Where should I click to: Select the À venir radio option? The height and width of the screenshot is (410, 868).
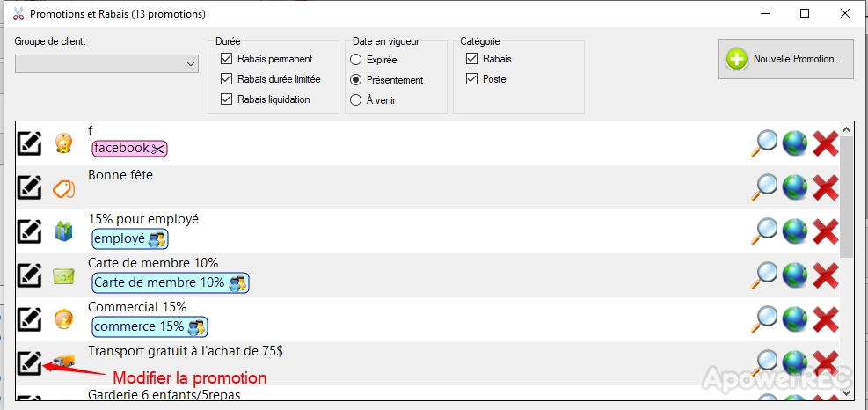coord(356,100)
